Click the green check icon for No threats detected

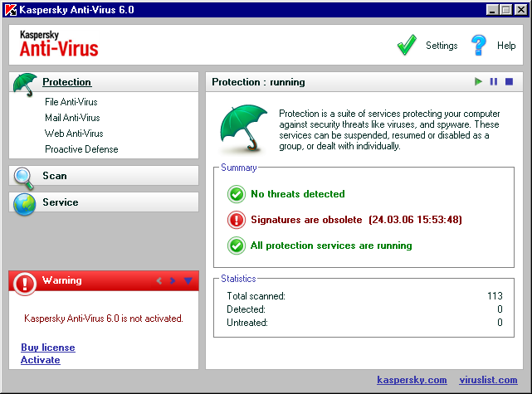pyautogui.click(x=237, y=194)
